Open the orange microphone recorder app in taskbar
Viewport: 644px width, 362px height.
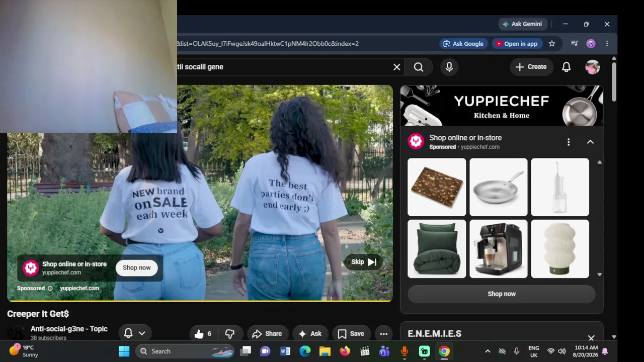tap(405, 351)
